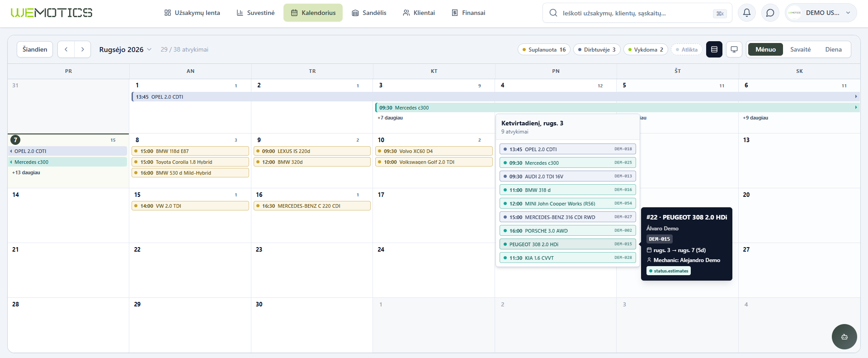Expand +9 daugiau on day 6

click(x=755, y=118)
